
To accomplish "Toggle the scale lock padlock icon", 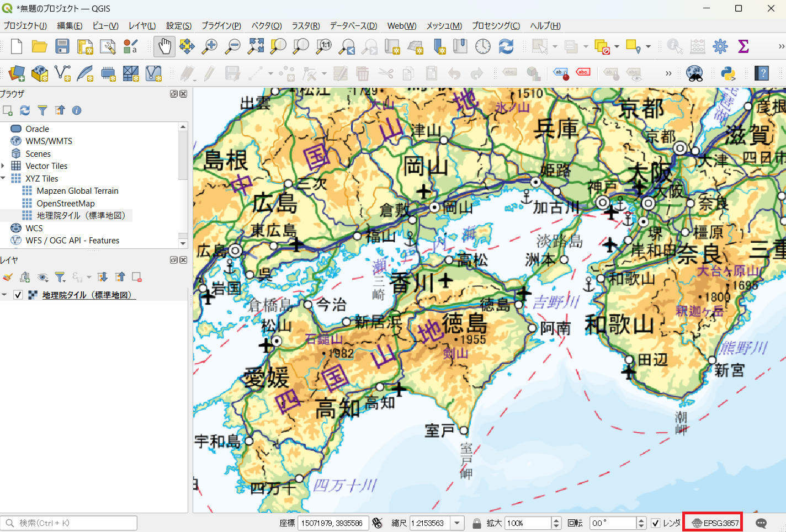I will [476, 523].
